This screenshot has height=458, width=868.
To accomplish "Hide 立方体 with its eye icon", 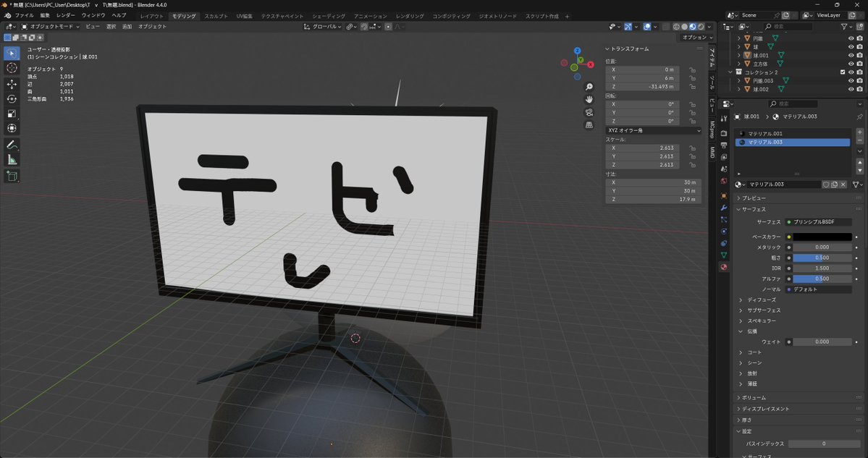I will (851, 64).
